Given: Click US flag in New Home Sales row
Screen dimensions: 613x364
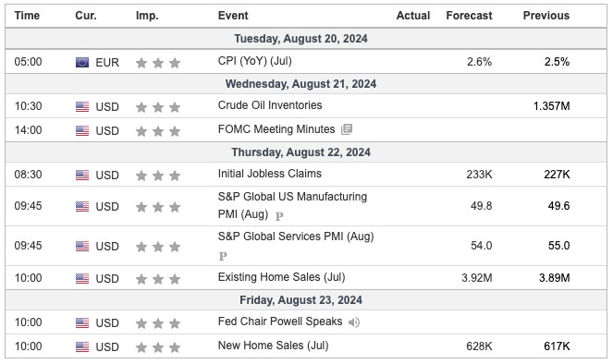Looking at the screenshot, I should [82, 346].
